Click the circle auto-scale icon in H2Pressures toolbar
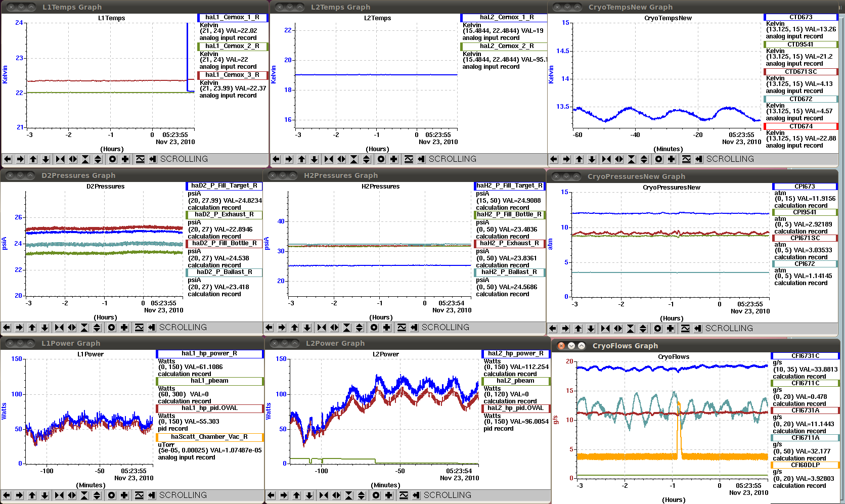Viewport: 845px width, 504px height. pyautogui.click(x=374, y=328)
